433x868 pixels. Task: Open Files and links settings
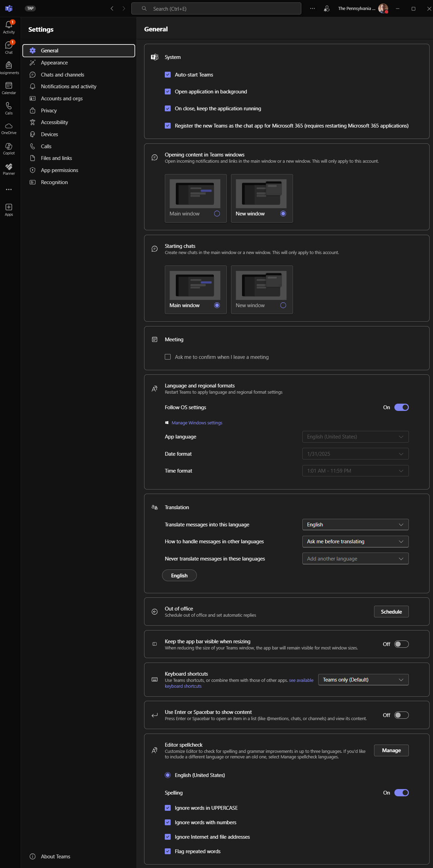point(79,158)
